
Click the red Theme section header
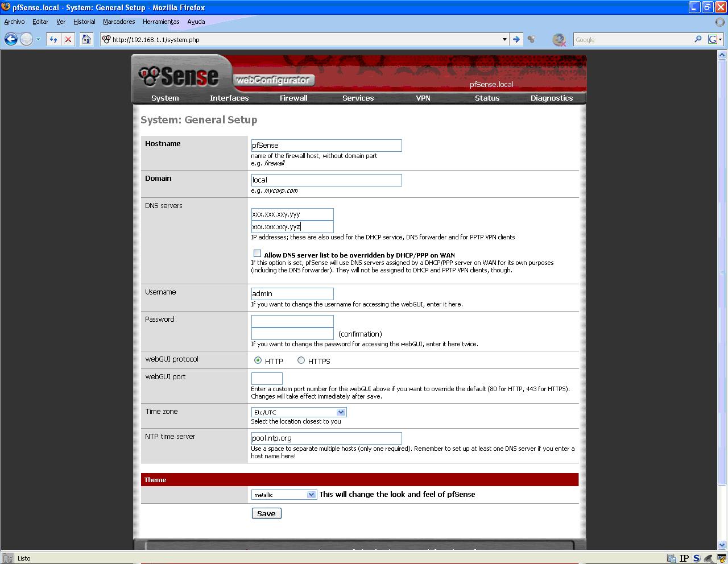[359, 480]
